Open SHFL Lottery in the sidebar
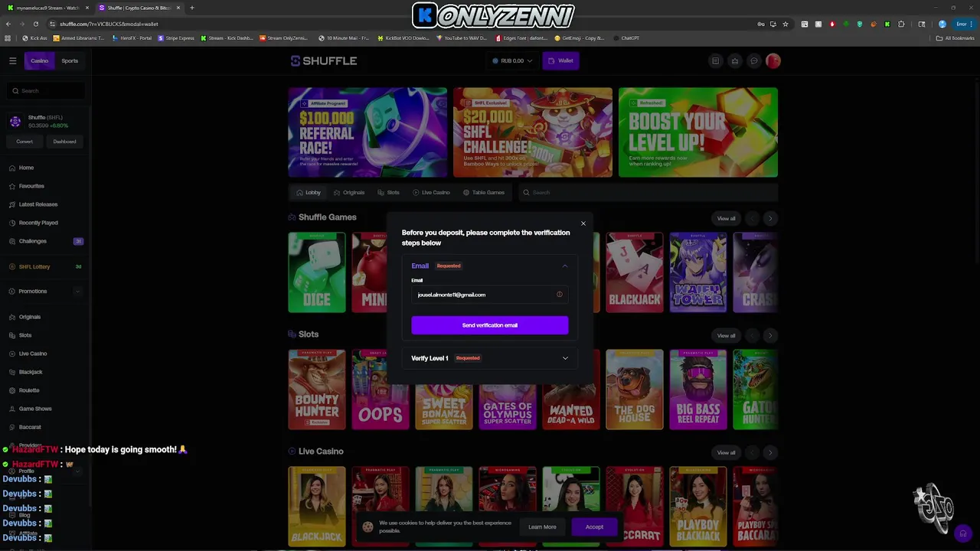This screenshot has height=551, width=980. coord(34,266)
